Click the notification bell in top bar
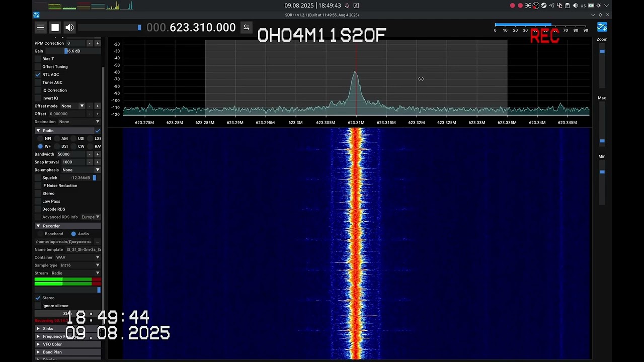This screenshot has width=644, height=362. 347,6
